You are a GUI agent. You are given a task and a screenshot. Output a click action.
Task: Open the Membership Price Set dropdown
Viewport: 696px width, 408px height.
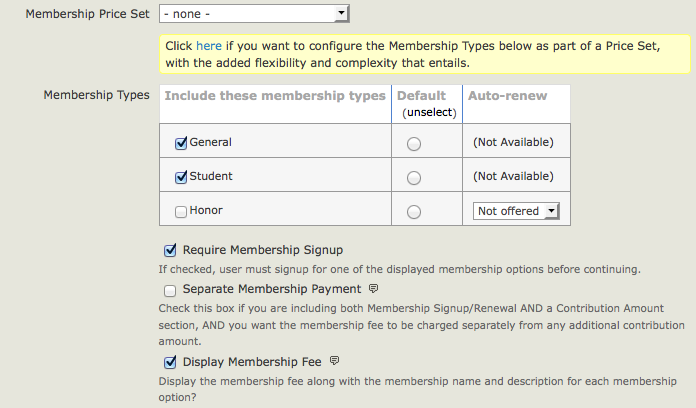click(x=254, y=13)
